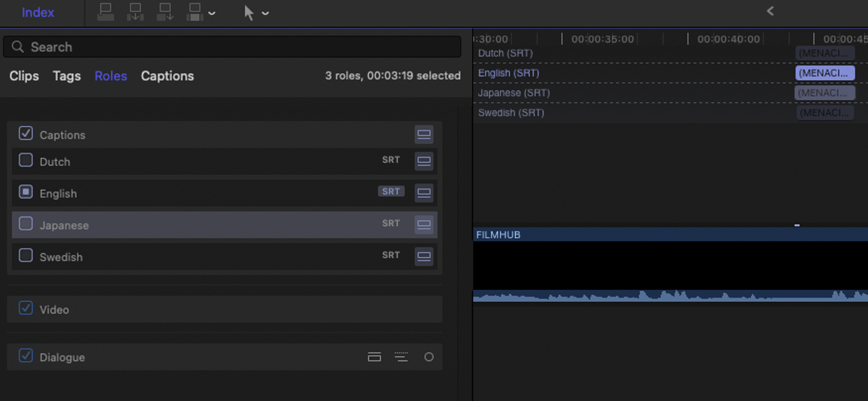
Task: Toggle the English subrole checkbox
Action: (x=26, y=192)
